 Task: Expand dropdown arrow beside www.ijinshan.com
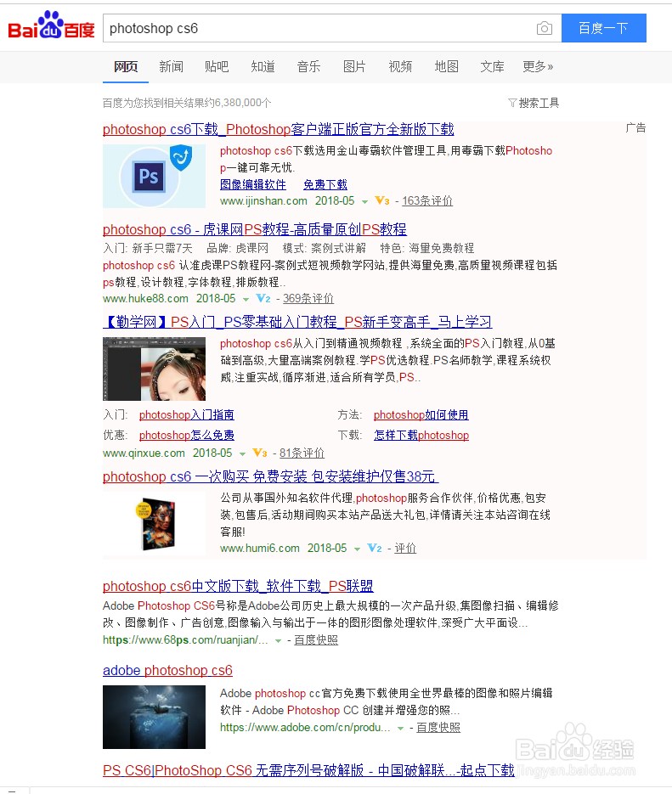point(364,202)
